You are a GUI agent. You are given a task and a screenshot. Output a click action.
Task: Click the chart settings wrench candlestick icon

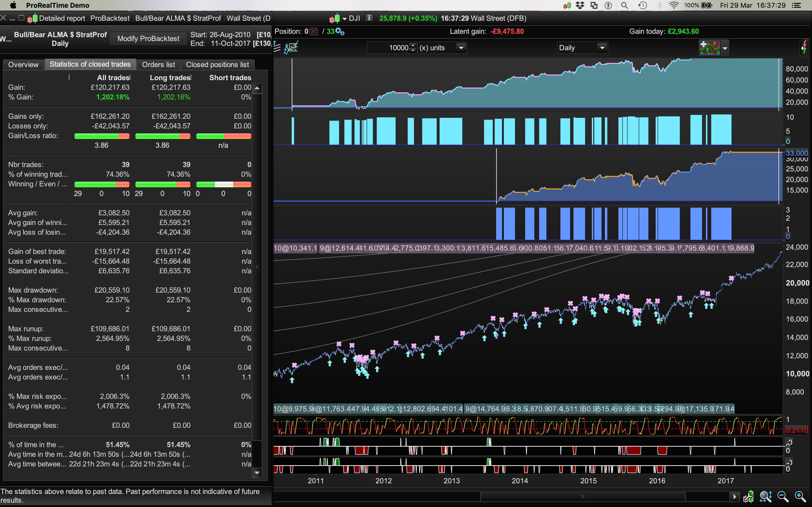point(748,497)
